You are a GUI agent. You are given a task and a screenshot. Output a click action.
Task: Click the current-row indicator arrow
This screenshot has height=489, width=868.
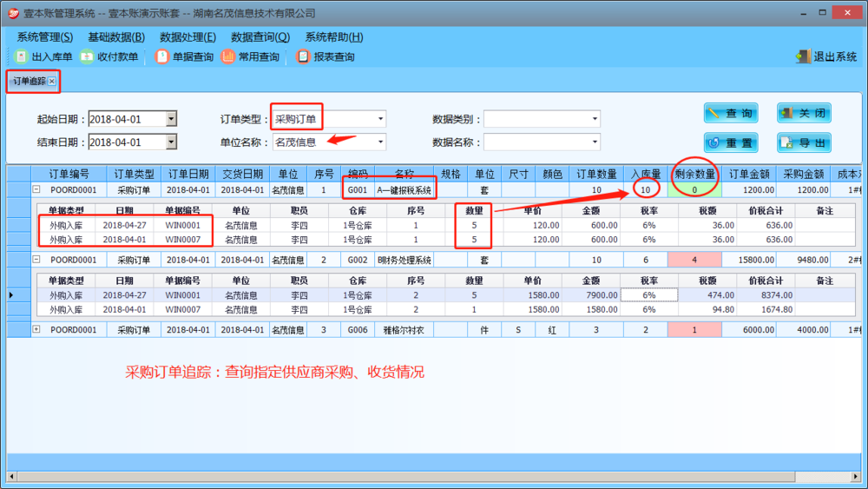[11, 295]
